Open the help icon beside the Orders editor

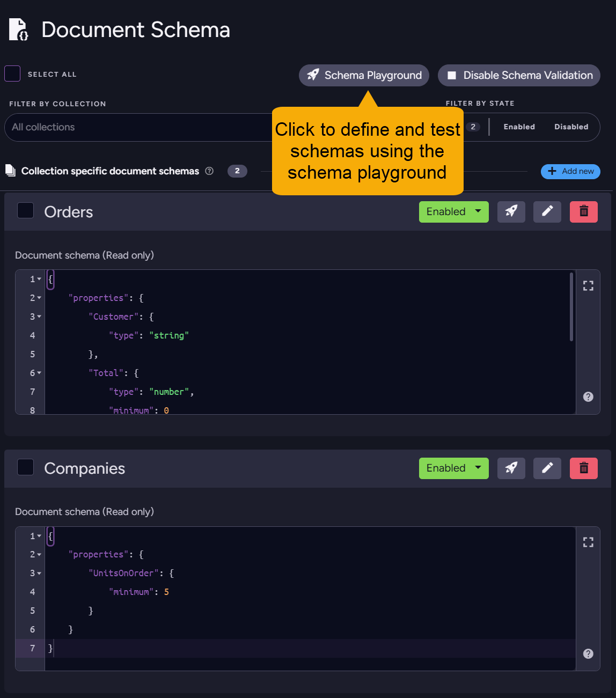(588, 396)
